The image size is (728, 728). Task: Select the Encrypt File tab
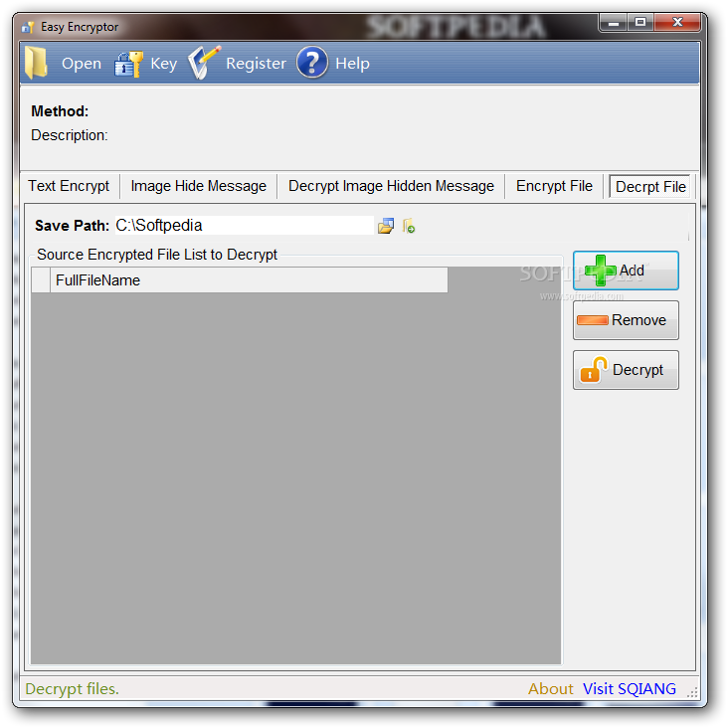tap(554, 186)
